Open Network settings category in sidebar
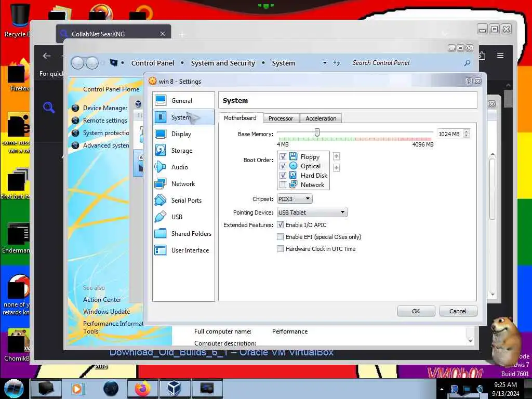The width and height of the screenshot is (532, 399). coord(183,183)
